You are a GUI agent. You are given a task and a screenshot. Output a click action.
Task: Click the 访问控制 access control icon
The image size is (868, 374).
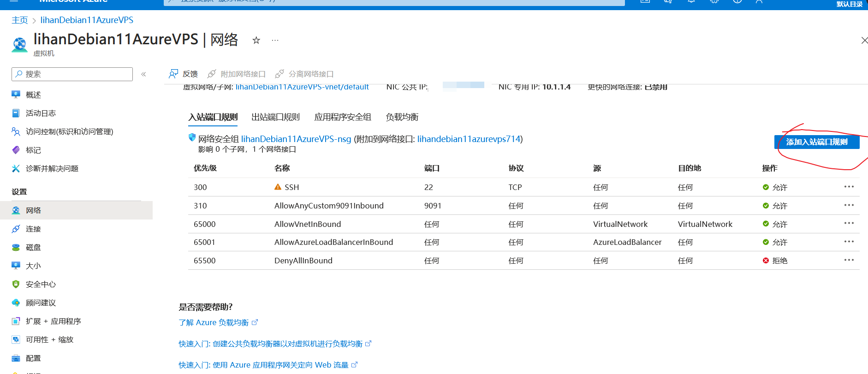pyautogui.click(x=16, y=131)
